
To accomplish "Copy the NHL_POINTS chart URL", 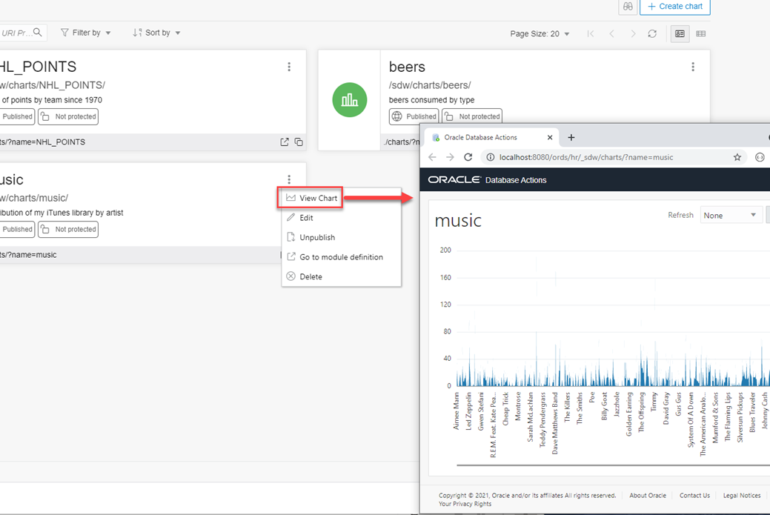I will pyautogui.click(x=299, y=142).
